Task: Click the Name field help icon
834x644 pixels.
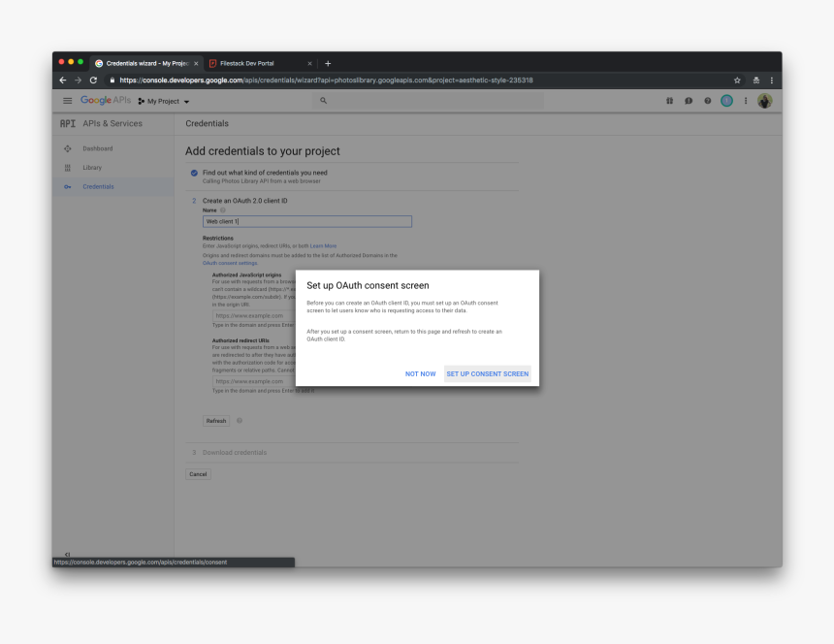Action: coord(223,210)
